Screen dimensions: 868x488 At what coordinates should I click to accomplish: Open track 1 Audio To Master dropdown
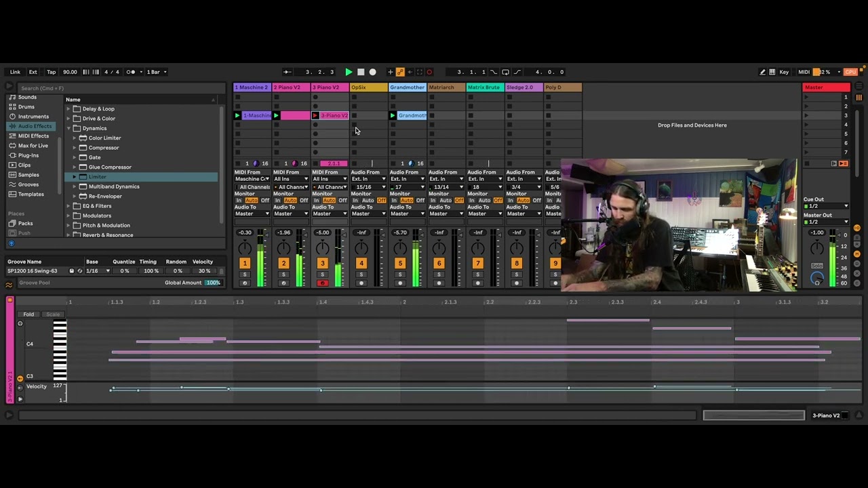coord(252,214)
